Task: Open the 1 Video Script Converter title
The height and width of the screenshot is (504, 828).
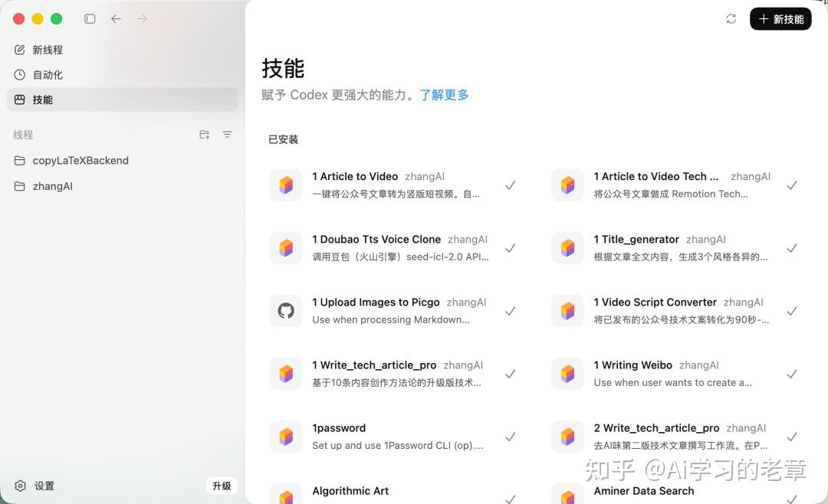Action: [655, 302]
